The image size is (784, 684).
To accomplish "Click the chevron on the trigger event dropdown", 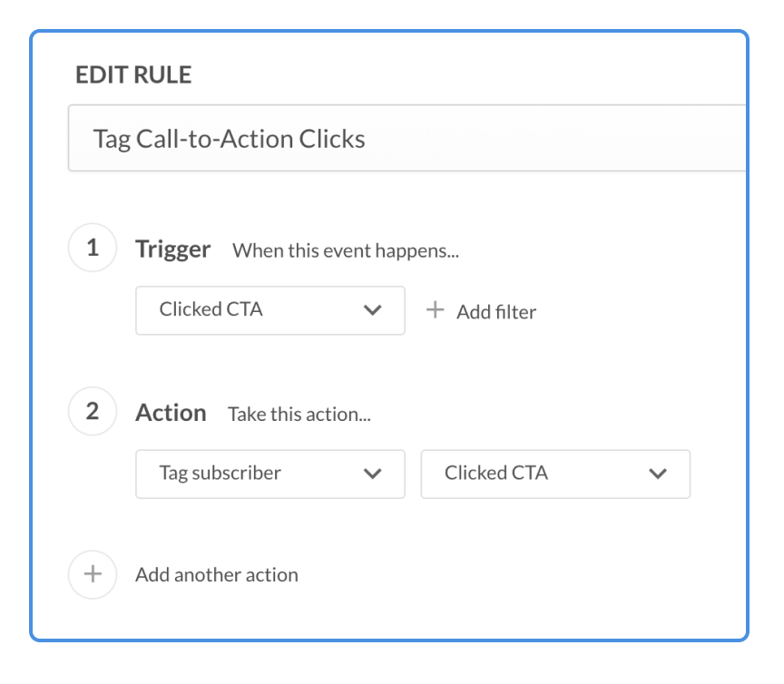I will [x=372, y=310].
